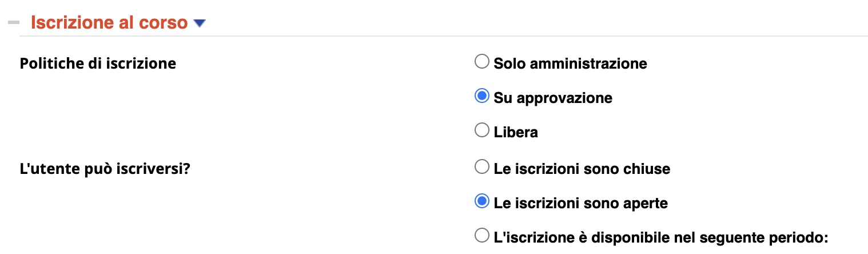Click the divider line below the section heading
The height and width of the screenshot is (254, 868).
pyautogui.click(x=443, y=36)
